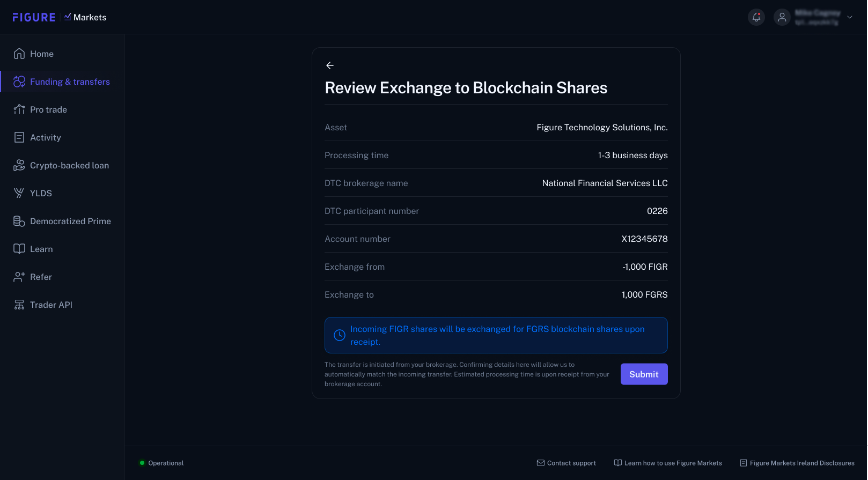The width and height of the screenshot is (868, 480).
Task: Click the Funding & transfers icon
Action: (x=19, y=82)
